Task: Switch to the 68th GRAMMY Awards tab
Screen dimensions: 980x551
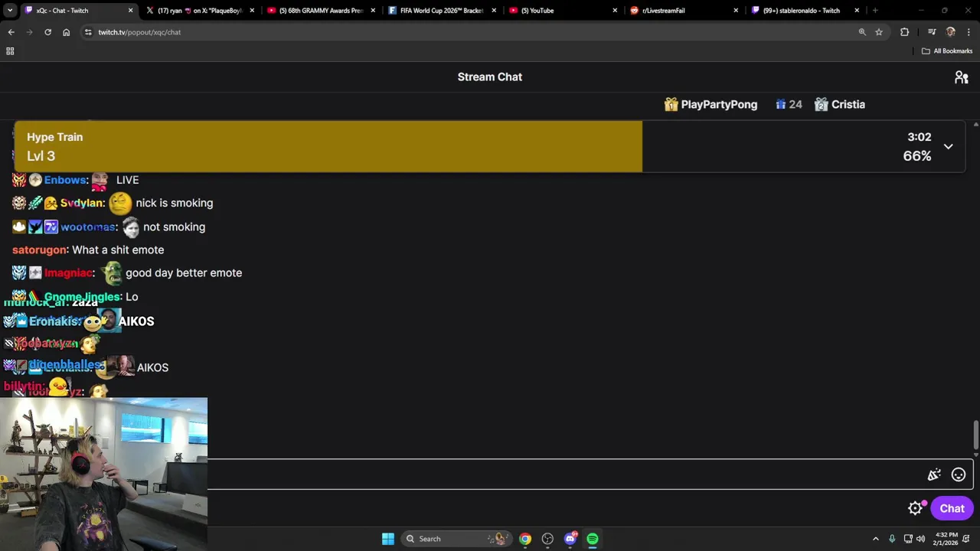Action: pos(322,11)
